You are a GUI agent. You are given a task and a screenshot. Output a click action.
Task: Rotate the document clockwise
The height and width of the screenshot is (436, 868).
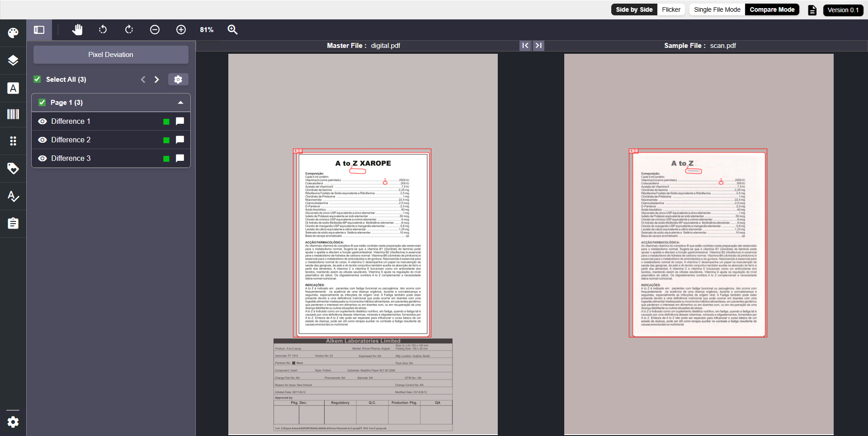[129, 30]
